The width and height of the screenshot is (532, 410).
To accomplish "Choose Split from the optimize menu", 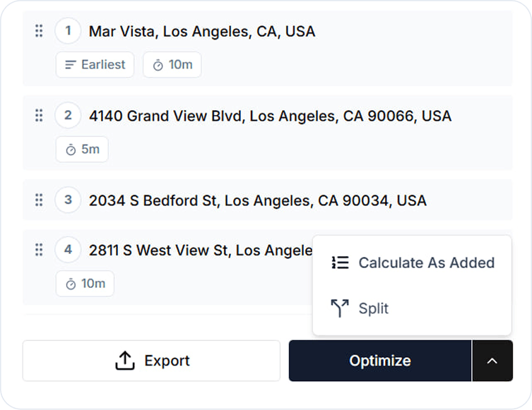I will [x=360, y=308].
